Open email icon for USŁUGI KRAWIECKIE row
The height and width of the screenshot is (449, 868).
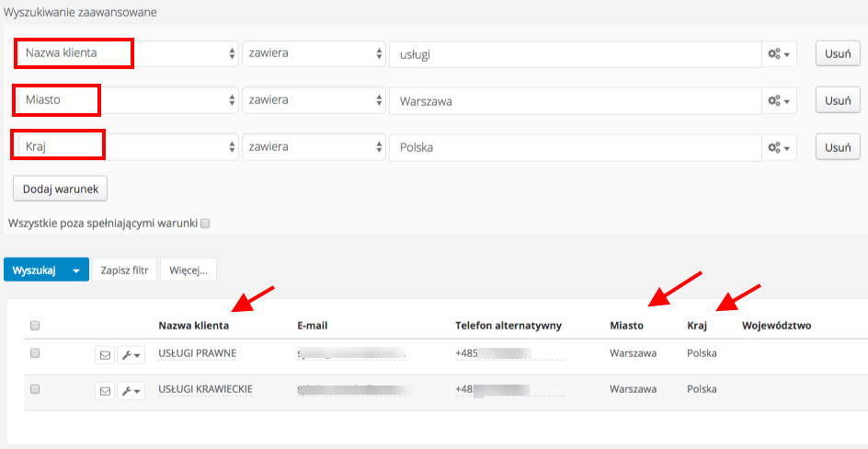pyautogui.click(x=105, y=391)
